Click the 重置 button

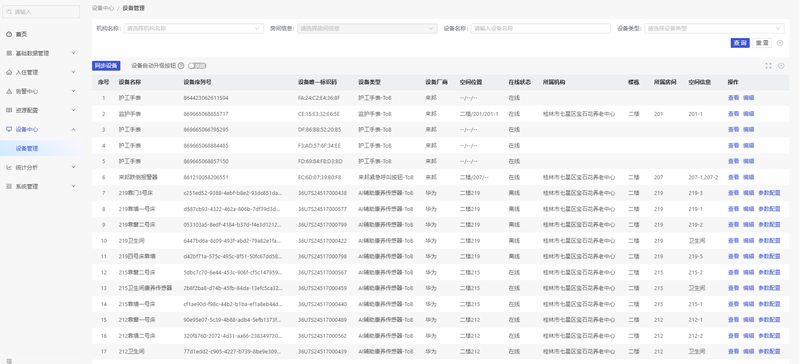[762, 43]
